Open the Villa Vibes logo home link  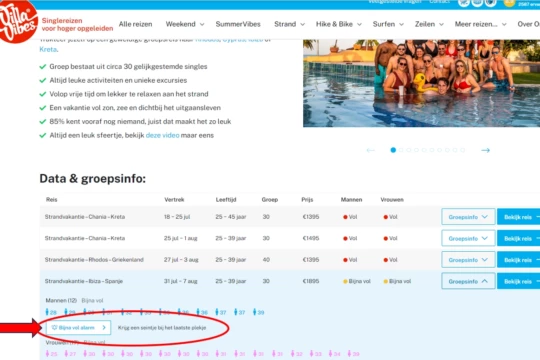(18, 22)
